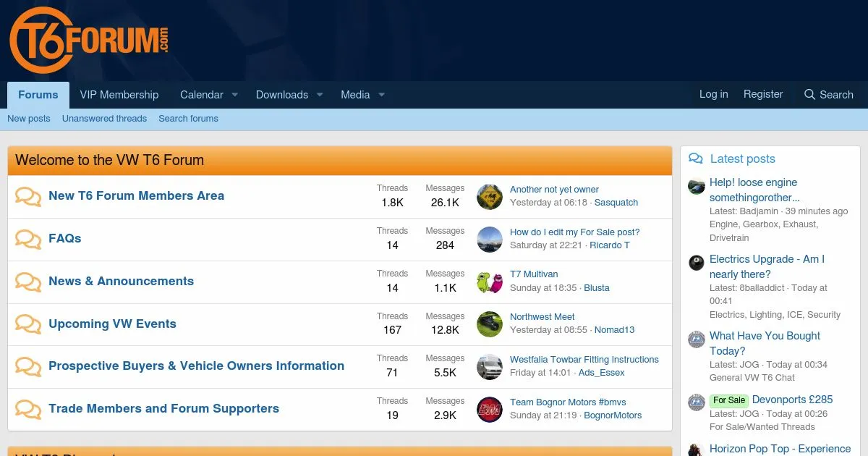Open 'Horizon Pop Top - Experience' post
The height and width of the screenshot is (456, 868).
point(780,449)
